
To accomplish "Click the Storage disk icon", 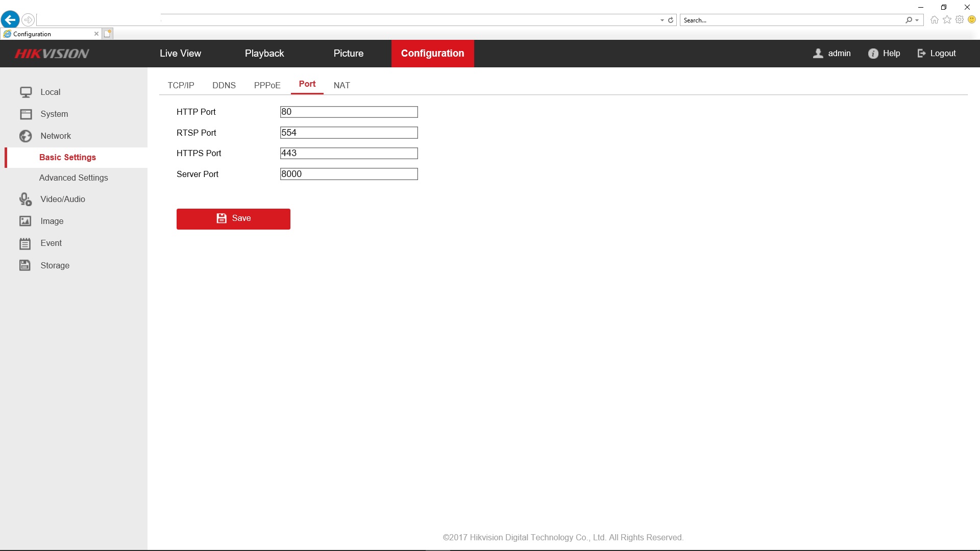I will pos(26,265).
